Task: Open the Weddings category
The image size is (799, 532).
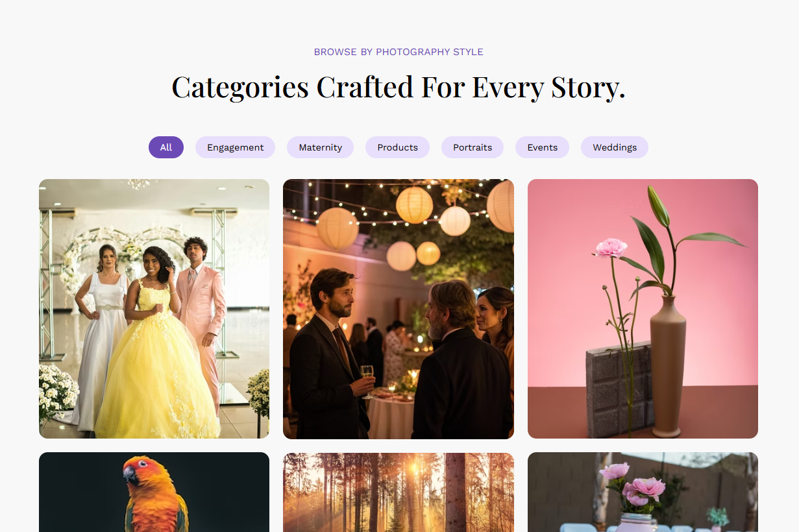Action: (615, 147)
